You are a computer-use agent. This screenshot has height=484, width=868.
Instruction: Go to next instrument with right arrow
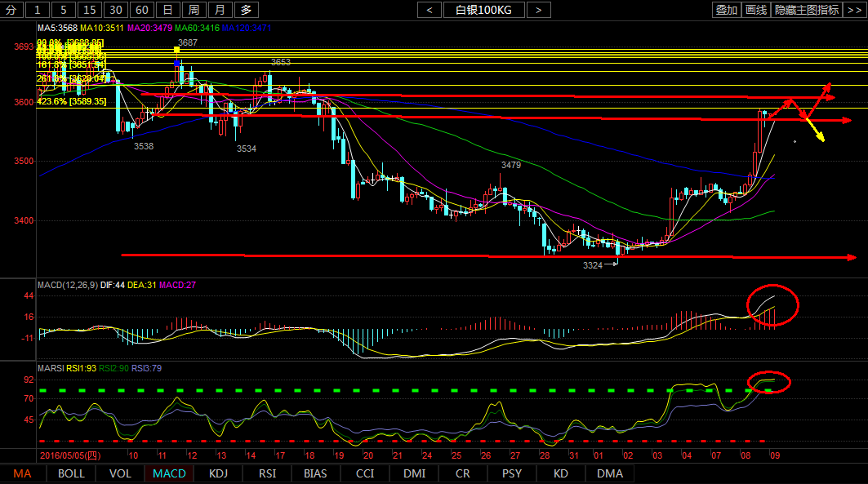[538, 10]
